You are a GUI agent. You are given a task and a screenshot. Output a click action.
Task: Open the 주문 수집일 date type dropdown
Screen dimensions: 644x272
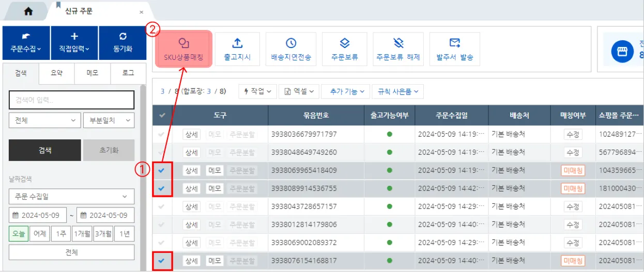71,197
